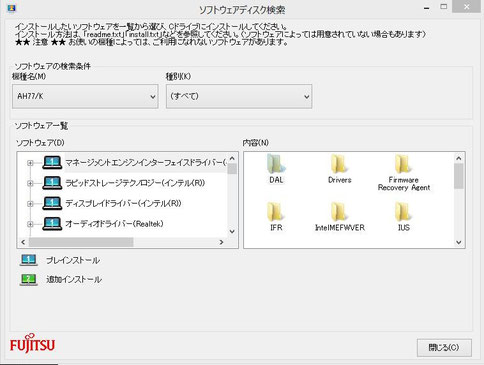
Task: Click contents pane scroll down arrow
Action: [x=459, y=242]
